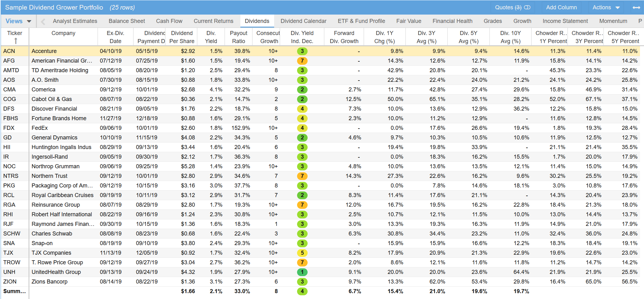Switch to the Cash Flow tab
This screenshot has width=644, height=299.
pyautogui.click(x=169, y=21)
